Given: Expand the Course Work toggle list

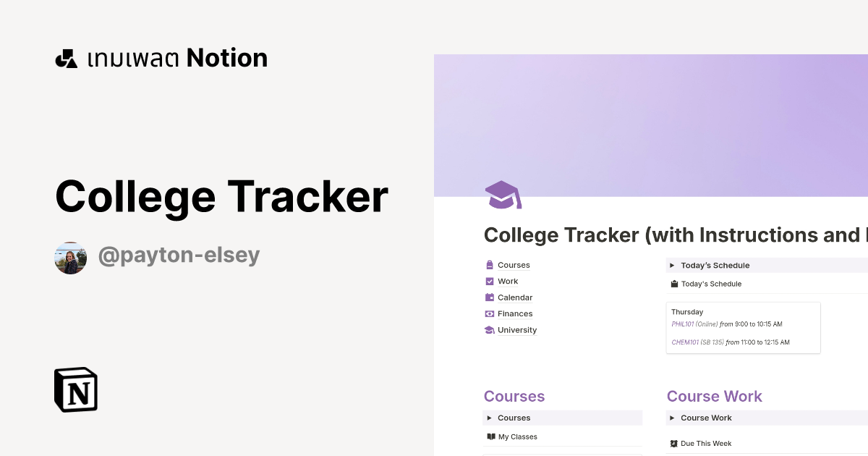Looking at the screenshot, I should coord(672,418).
